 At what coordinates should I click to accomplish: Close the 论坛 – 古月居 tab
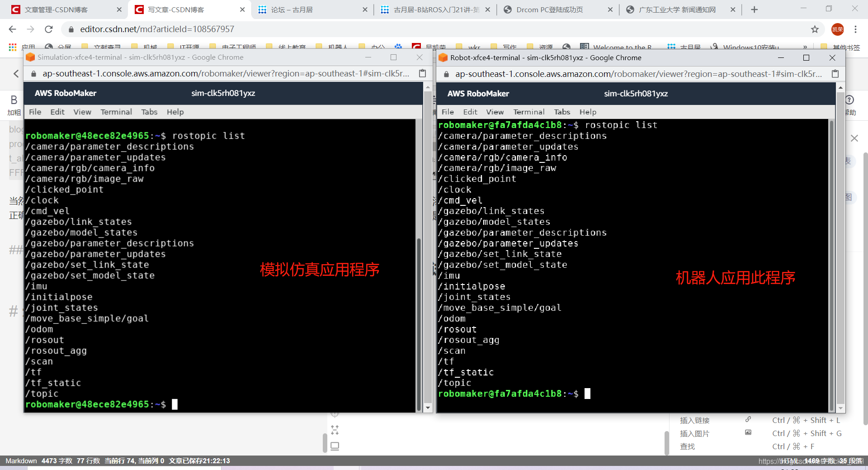click(x=365, y=9)
